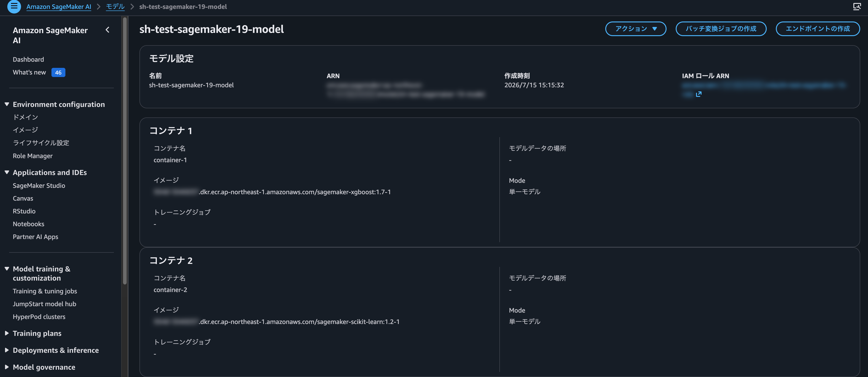Viewport: 868px width, 377px height.
Task: Open the Dashboard sidebar item
Action: (28, 59)
